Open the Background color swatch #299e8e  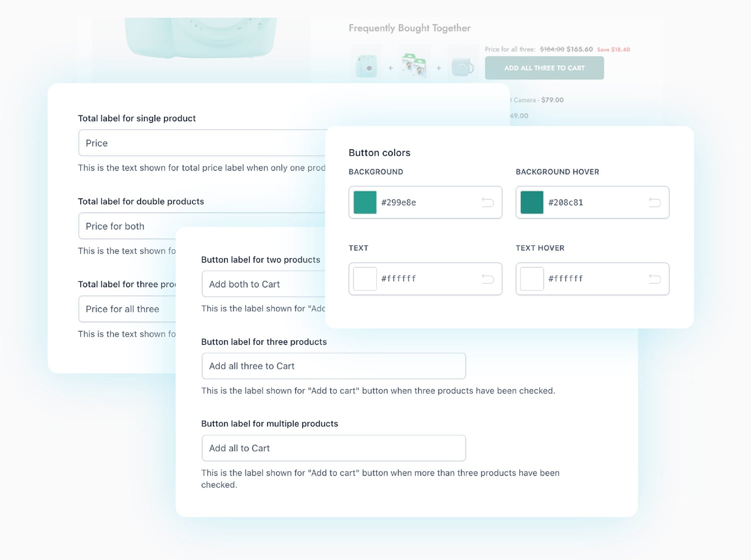click(365, 202)
